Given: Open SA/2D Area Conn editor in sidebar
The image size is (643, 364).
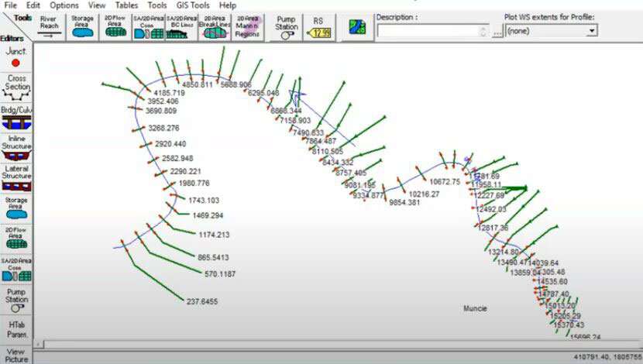Looking at the screenshot, I should 16,270.
